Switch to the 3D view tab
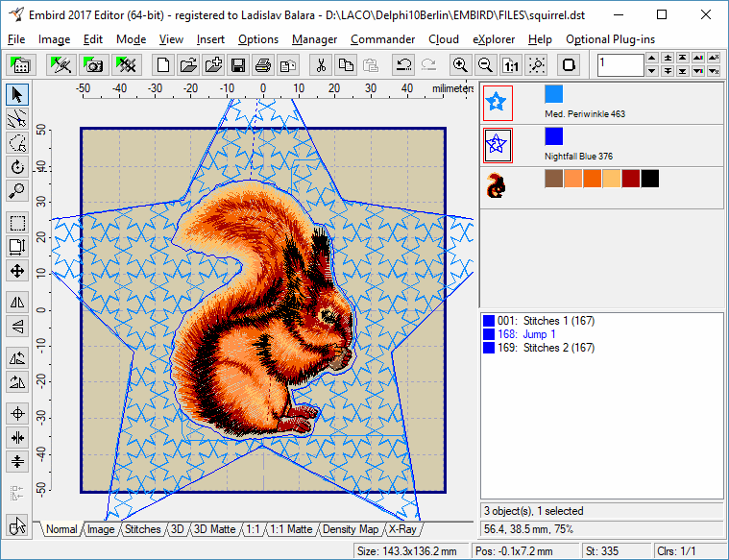The image size is (729, 560). point(177,529)
